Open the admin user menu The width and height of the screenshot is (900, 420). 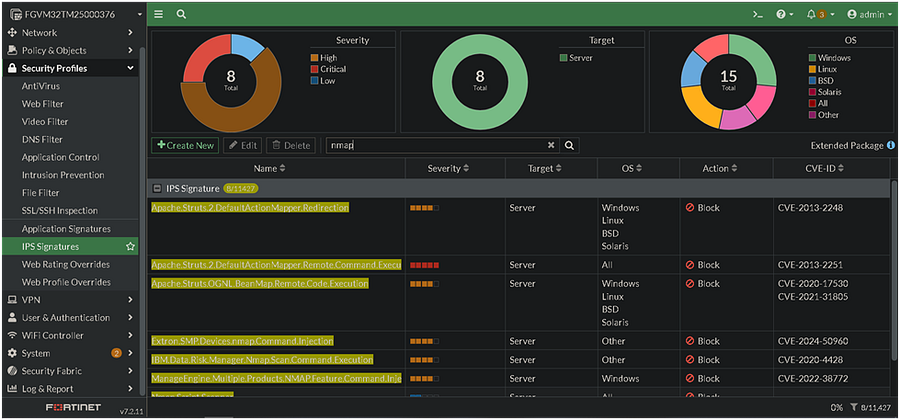point(869,15)
